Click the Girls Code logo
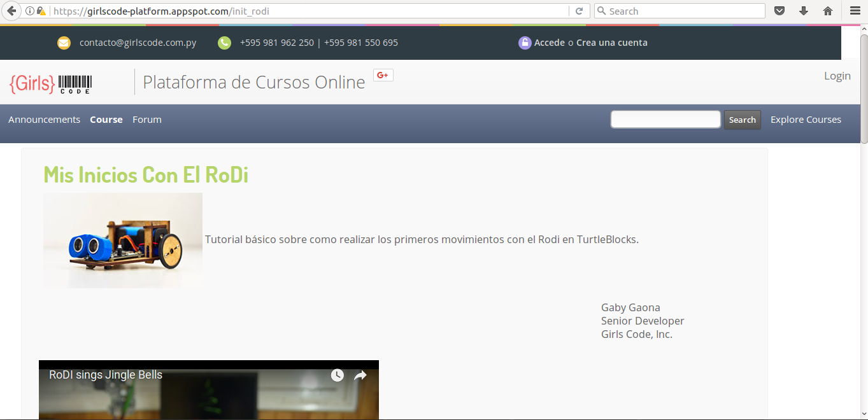Image resolution: width=868 pixels, height=420 pixels. point(51,83)
